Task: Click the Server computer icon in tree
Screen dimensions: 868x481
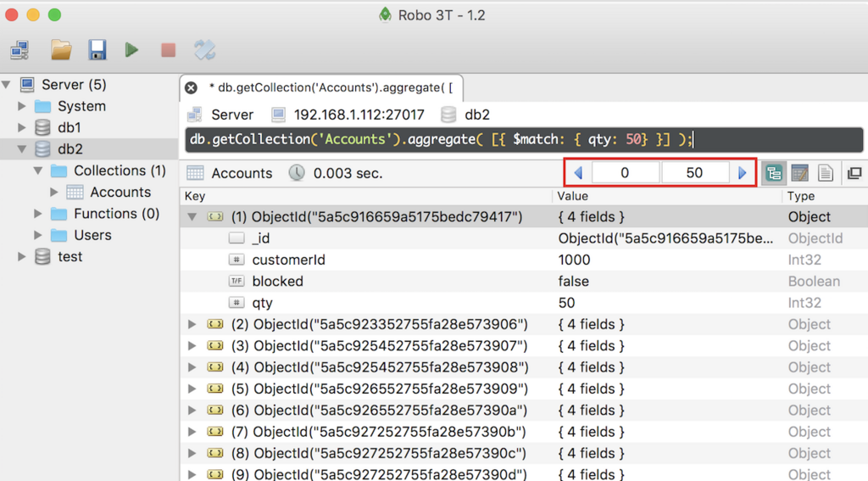Action: coord(27,85)
